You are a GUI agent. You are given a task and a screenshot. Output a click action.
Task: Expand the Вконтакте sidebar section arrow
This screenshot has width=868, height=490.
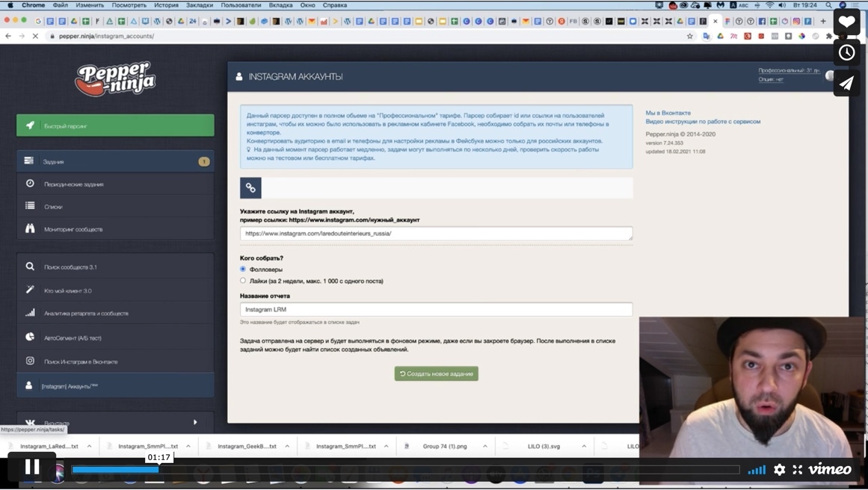(x=195, y=422)
